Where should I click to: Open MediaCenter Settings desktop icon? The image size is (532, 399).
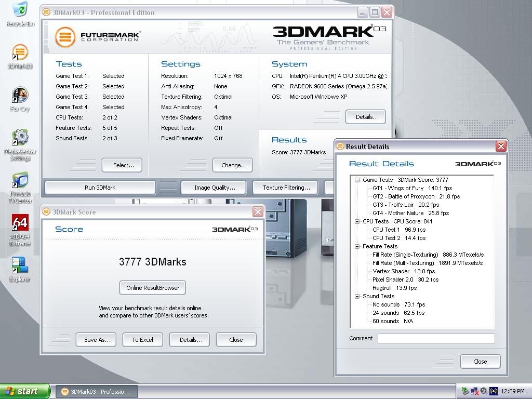click(20, 145)
